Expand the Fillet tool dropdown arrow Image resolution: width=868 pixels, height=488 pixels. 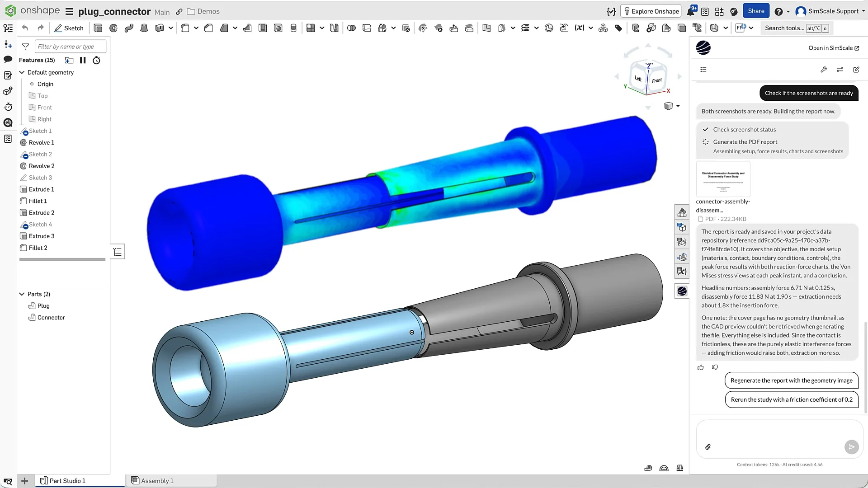(196, 28)
